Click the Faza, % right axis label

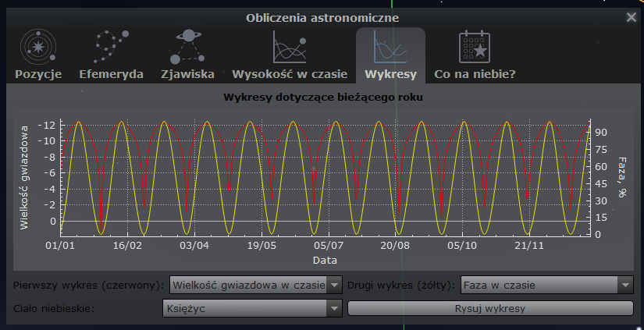(x=621, y=176)
